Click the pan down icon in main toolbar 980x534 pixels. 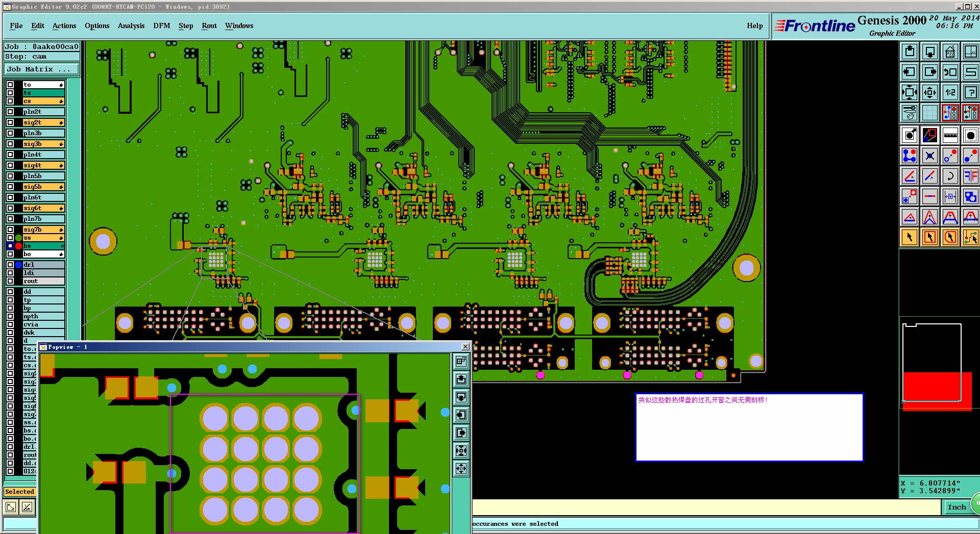click(x=930, y=52)
